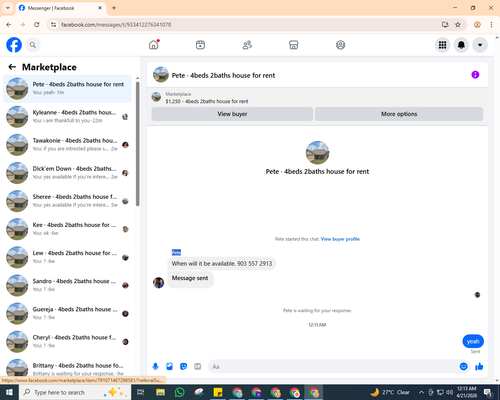Viewport: 500px width, 400px height.
Task: Open conversation information purple icon
Action: coord(475,75)
